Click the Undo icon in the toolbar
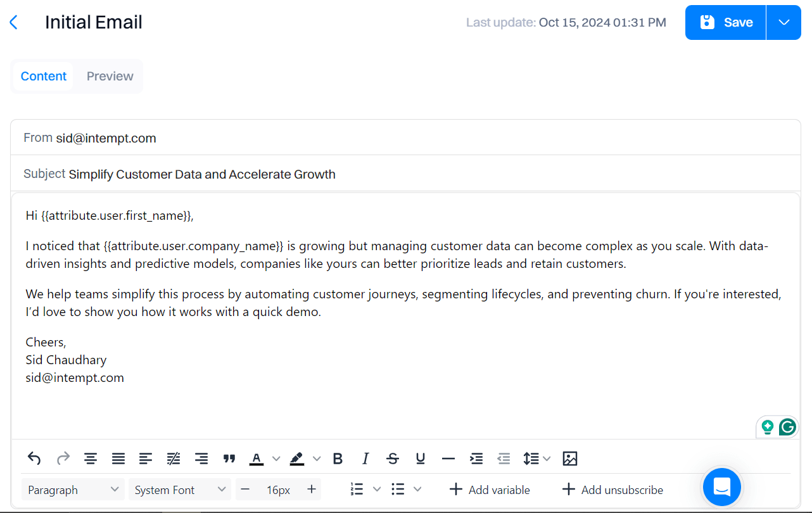Screen dimensions: 812x513 [34, 458]
